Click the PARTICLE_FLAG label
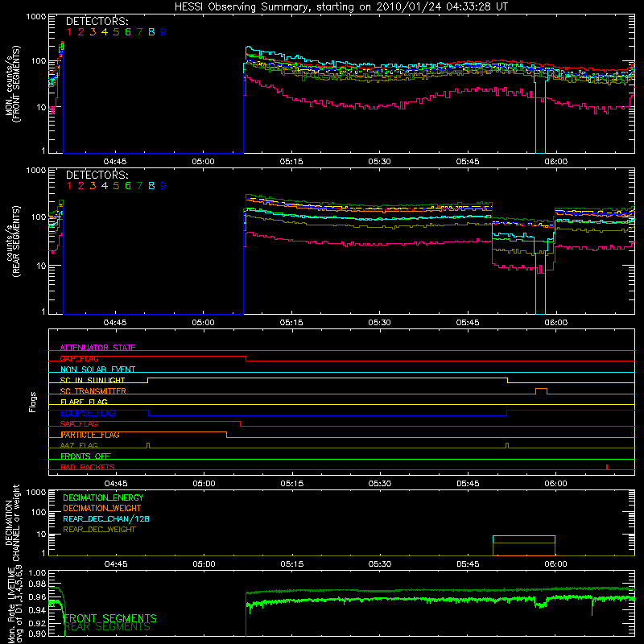 90,435
